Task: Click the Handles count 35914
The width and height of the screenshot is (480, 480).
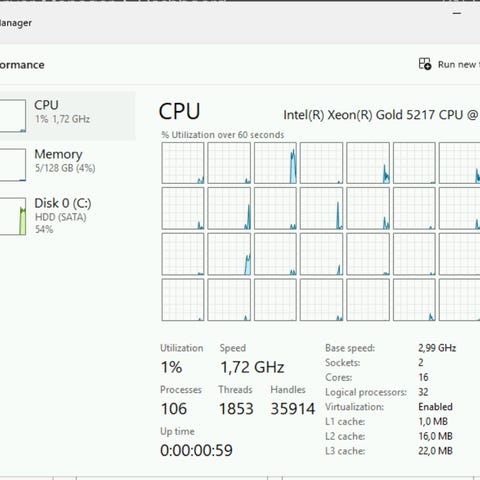Action: click(292, 409)
